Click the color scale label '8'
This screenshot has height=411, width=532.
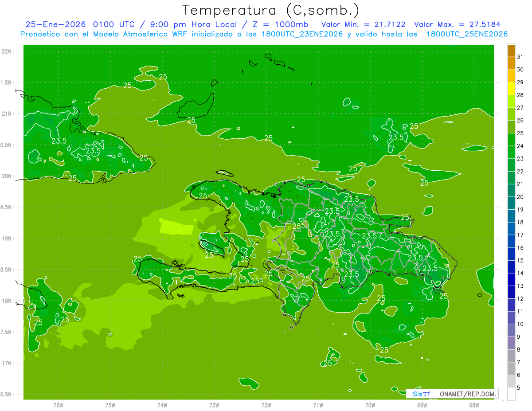coord(519,349)
